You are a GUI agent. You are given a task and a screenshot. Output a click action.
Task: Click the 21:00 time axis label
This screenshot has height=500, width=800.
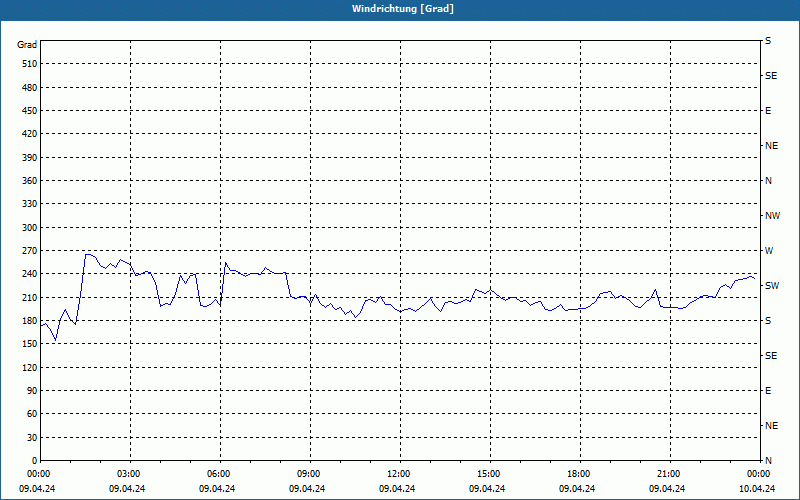pos(670,474)
